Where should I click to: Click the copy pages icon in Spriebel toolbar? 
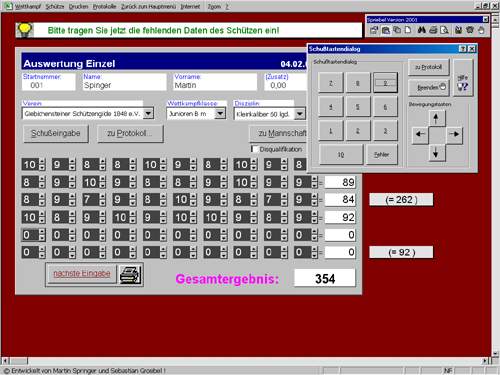[397, 30]
